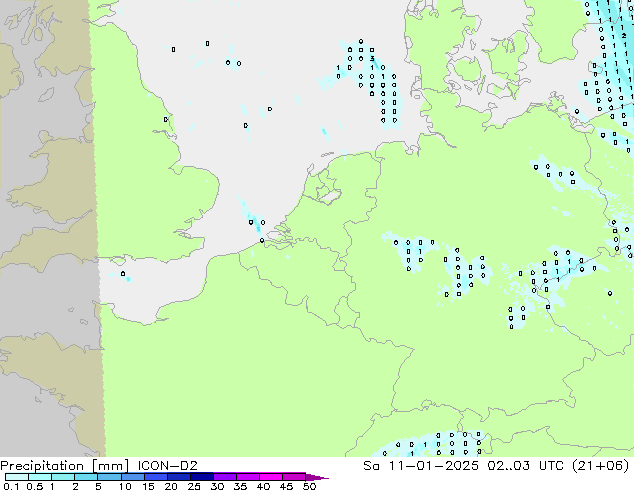Choose the 10–15 mm blue legend swatch
The height and width of the screenshot is (490, 634).
pos(132,477)
